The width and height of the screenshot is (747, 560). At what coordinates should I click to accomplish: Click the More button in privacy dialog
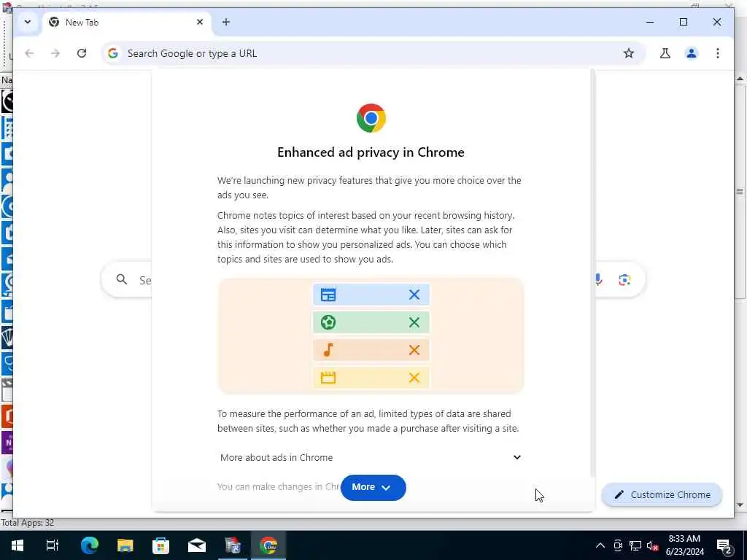click(373, 487)
